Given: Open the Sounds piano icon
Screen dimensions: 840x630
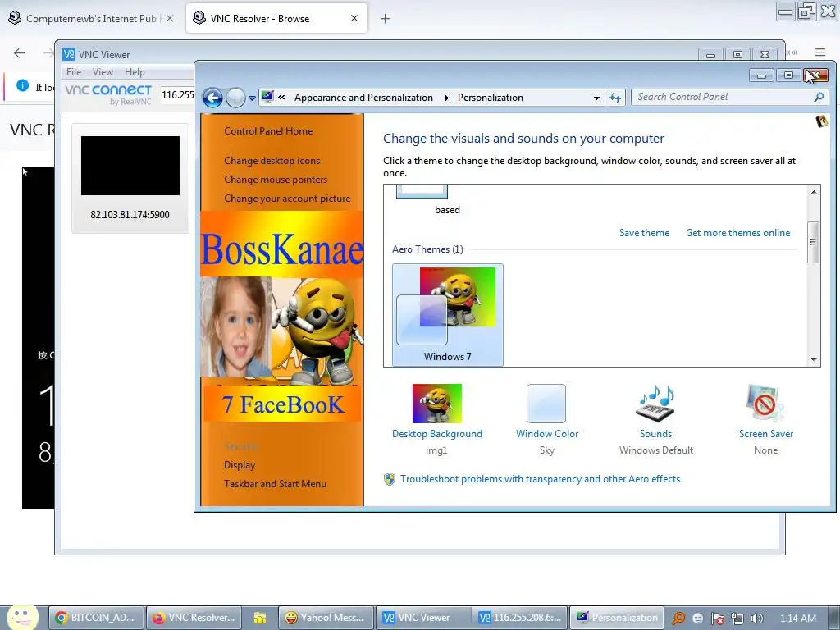Looking at the screenshot, I should coord(655,404).
